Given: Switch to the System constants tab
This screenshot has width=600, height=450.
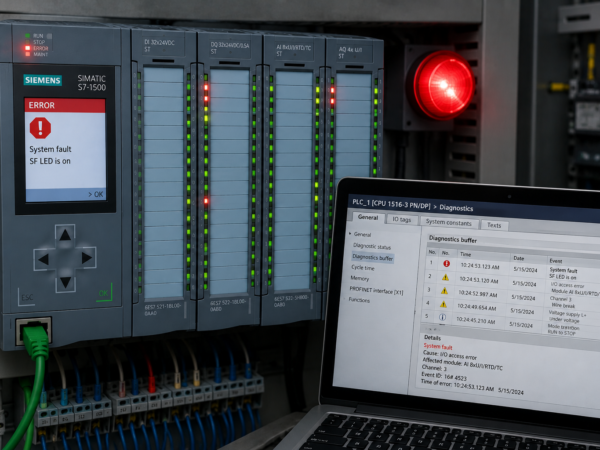Looking at the screenshot, I should 448,222.
